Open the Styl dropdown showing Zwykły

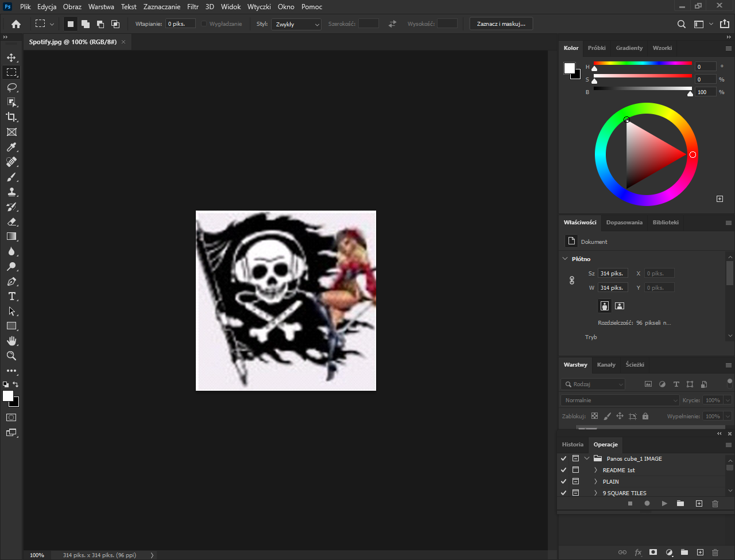coord(297,24)
